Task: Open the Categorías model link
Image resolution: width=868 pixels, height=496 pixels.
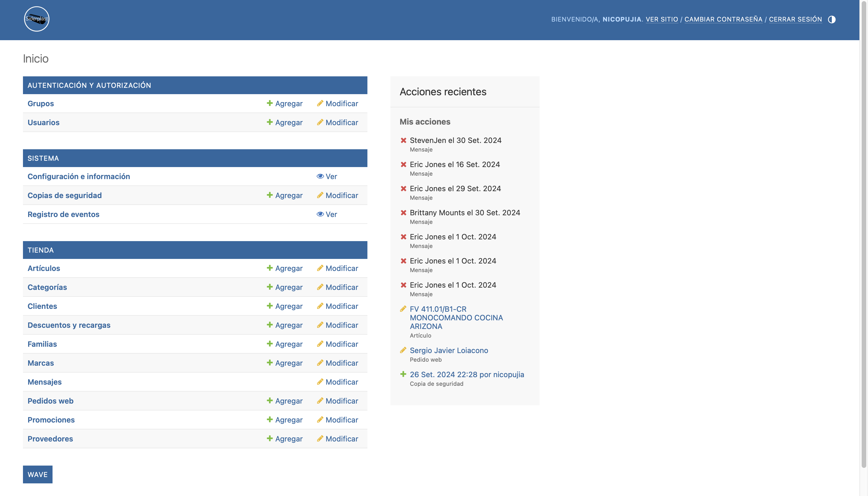Action: click(47, 287)
